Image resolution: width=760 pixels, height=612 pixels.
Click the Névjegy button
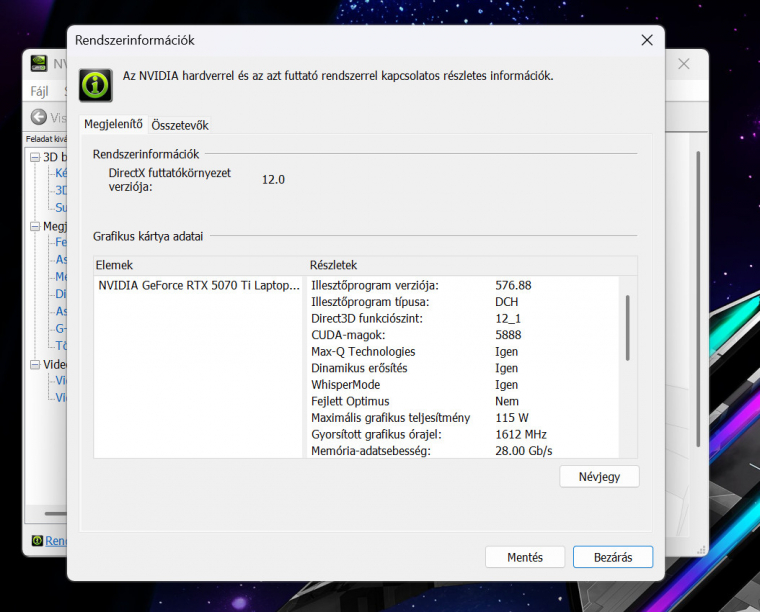tap(599, 477)
